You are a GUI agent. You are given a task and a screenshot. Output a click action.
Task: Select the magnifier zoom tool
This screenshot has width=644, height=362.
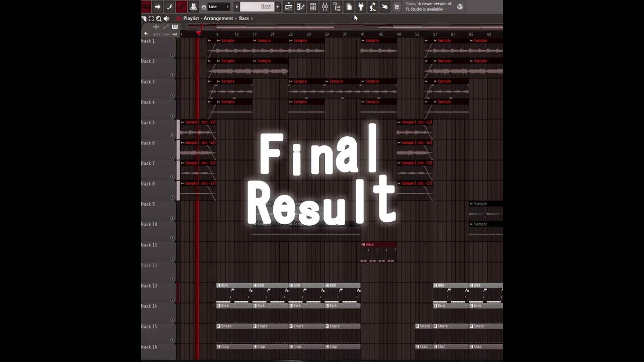(158, 19)
